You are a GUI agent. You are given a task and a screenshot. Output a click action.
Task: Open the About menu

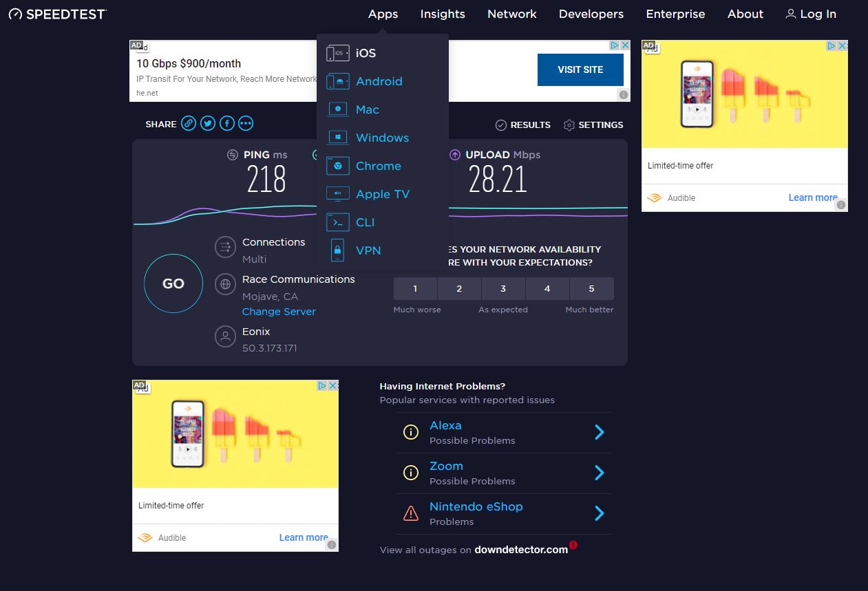(745, 14)
